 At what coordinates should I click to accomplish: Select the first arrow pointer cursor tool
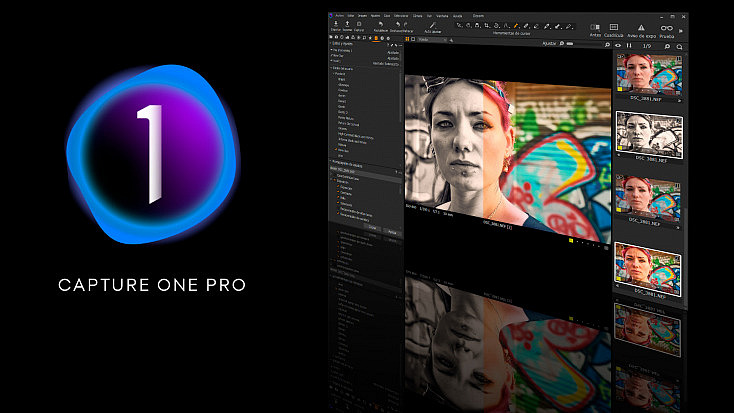[x=459, y=25]
